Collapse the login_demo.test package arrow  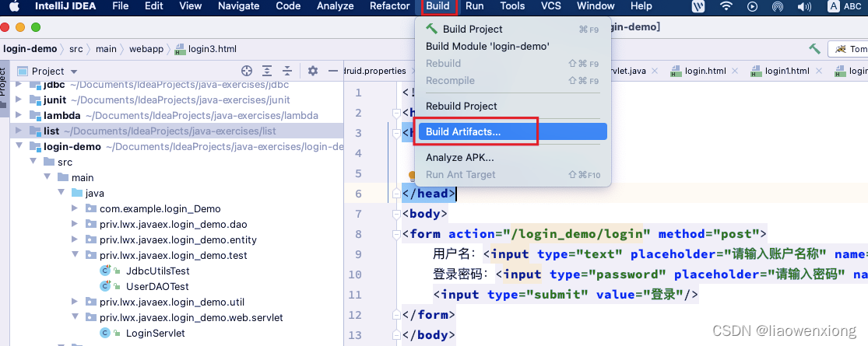[x=75, y=255]
